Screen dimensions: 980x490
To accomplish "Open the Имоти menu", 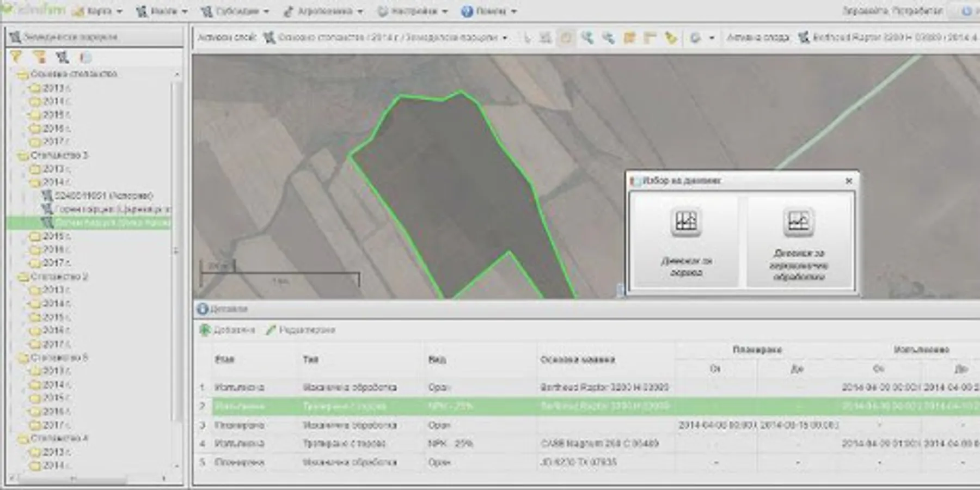I will 161,11.
